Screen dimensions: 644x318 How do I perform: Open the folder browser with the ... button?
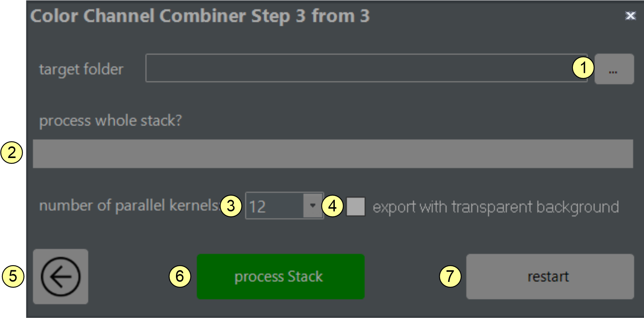[x=614, y=69]
